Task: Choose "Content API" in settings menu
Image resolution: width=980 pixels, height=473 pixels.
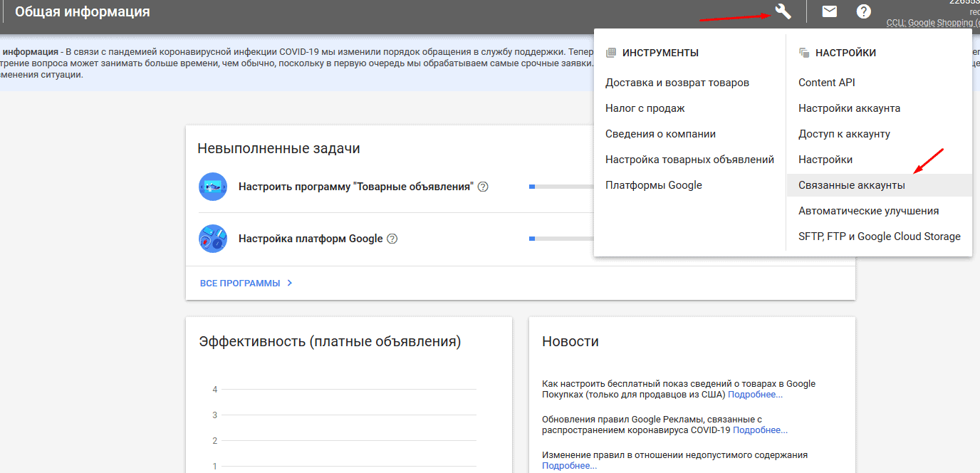Action: [826, 83]
